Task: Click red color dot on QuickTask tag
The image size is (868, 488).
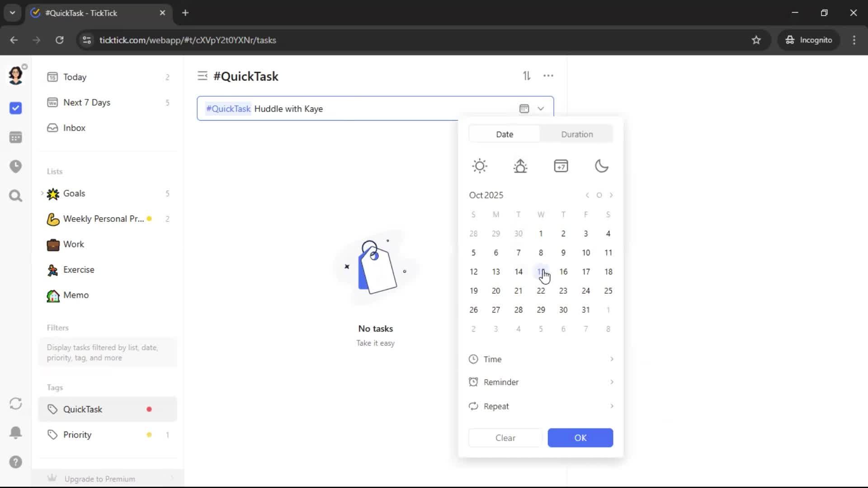Action: point(149,409)
